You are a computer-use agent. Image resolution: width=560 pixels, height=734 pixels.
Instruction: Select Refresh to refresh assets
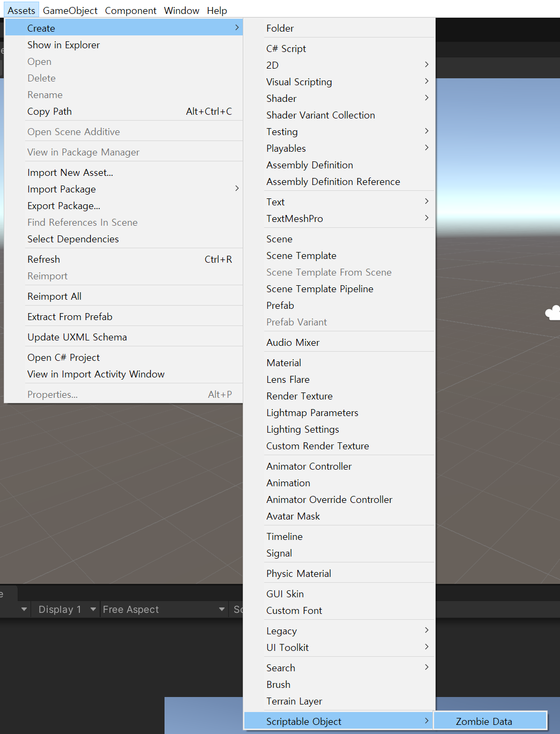[x=43, y=259]
